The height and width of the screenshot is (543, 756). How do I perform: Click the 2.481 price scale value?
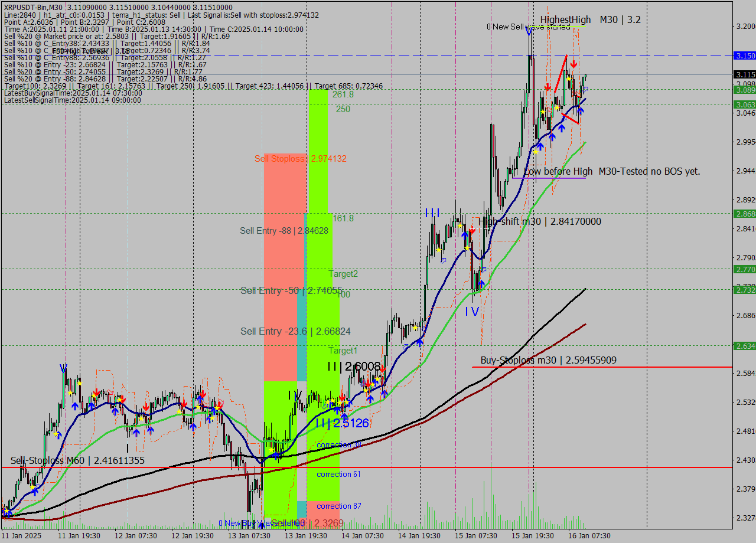[x=746, y=431]
